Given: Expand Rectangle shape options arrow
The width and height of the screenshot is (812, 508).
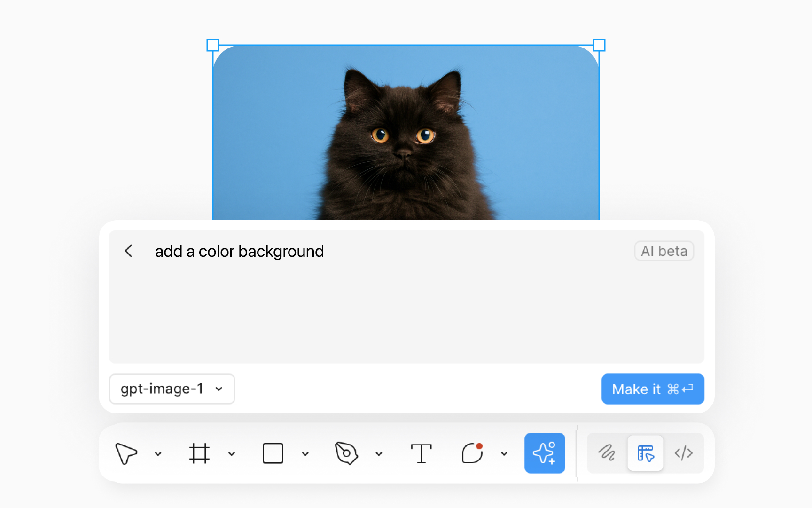Looking at the screenshot, I should 305,454.
